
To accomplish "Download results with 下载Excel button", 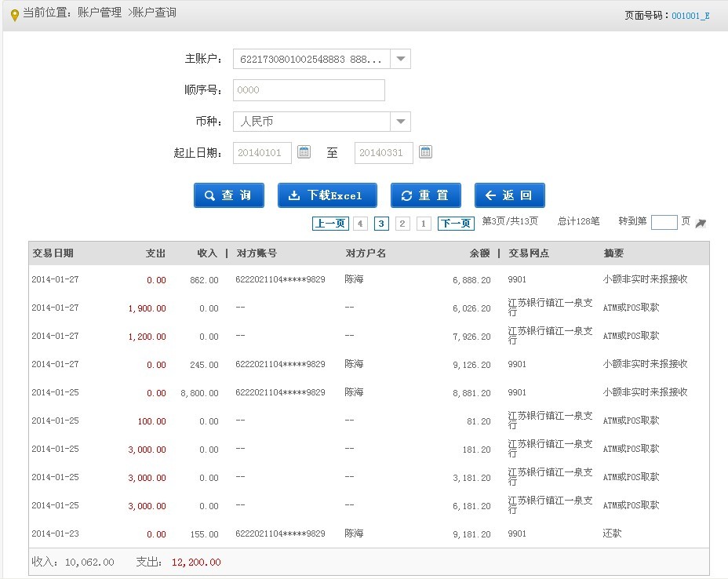I will [327, 195].
